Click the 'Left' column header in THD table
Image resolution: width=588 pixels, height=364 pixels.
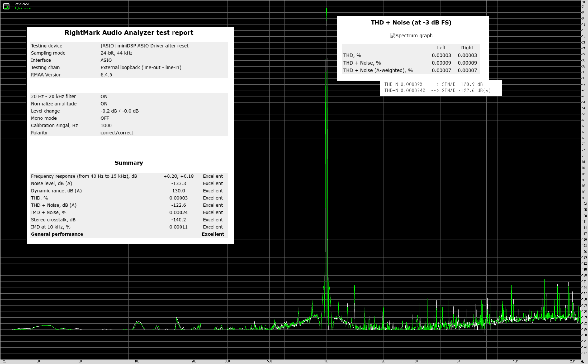coord(441,48)
